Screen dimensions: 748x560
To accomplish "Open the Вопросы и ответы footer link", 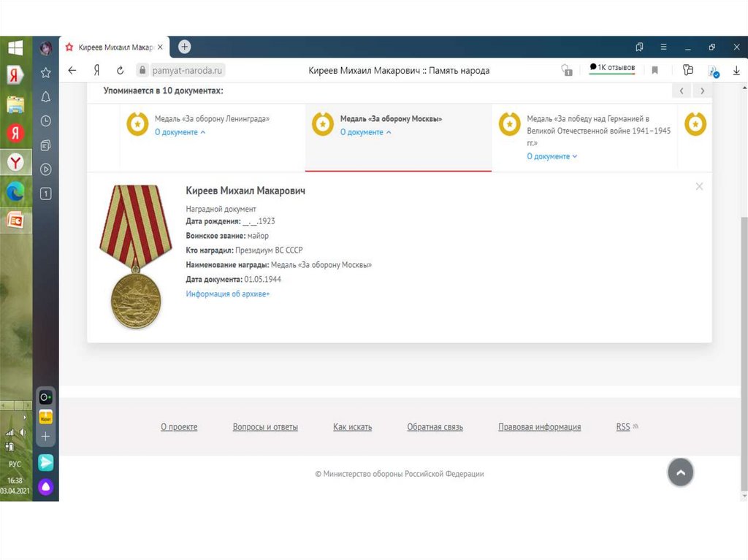I will click(265, 427).
